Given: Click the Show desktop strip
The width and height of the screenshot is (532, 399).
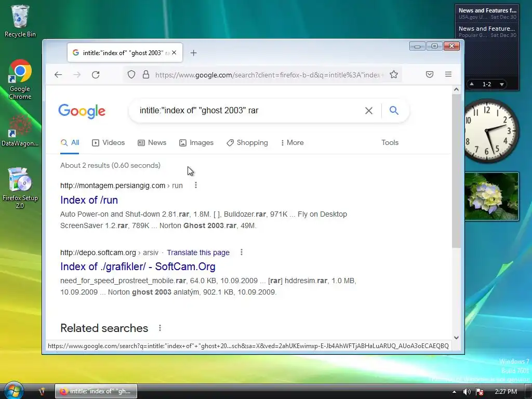Looking at the screenshot, I should [528, 391].
